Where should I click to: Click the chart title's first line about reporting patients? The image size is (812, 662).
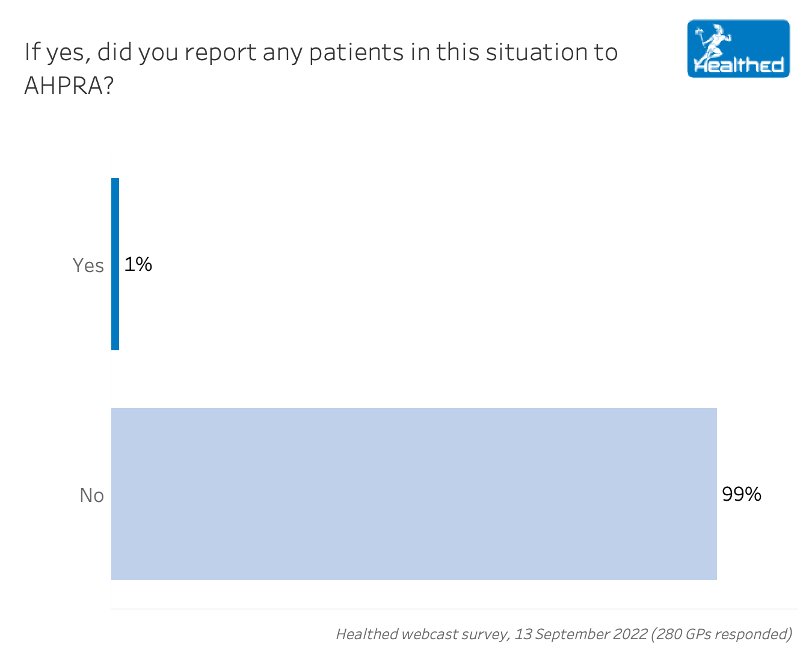coord(321,52)
